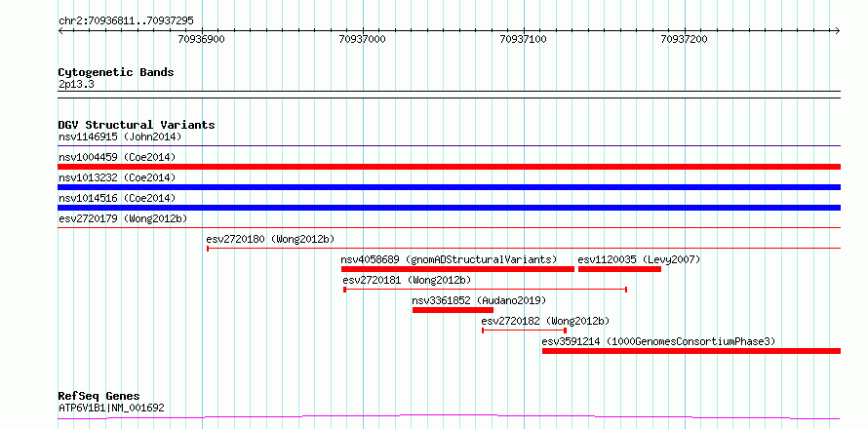The image size is (868, 429).
Task: Select the nsv3361852 (Audano2019) red bar
Action: click(x=453, y=310)
